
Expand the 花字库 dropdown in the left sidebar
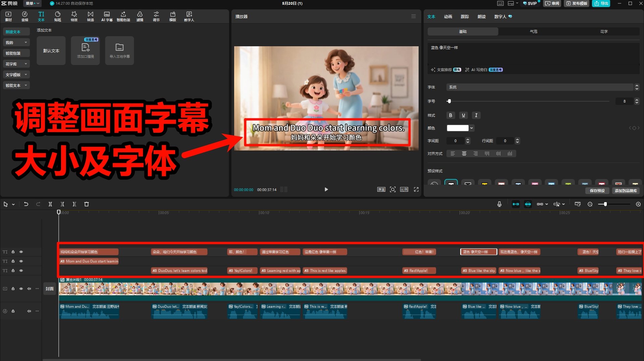pyautogui.click(x=16, y=64)
